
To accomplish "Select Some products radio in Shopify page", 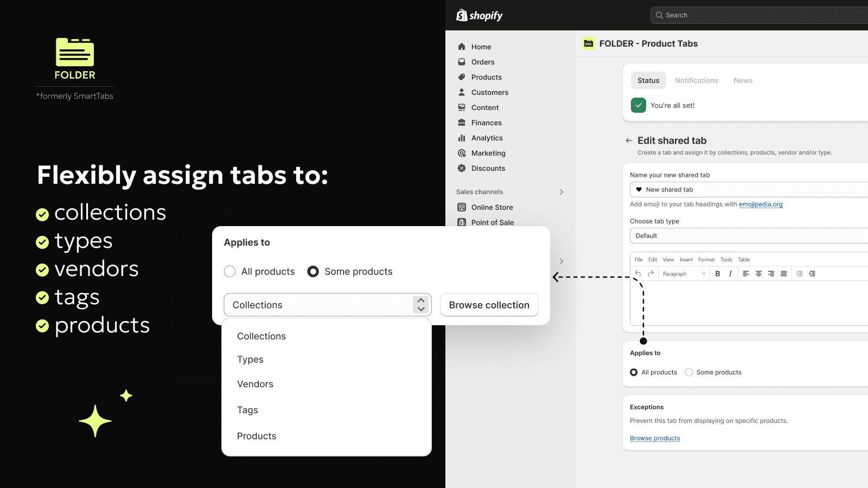I will point(689,373).
